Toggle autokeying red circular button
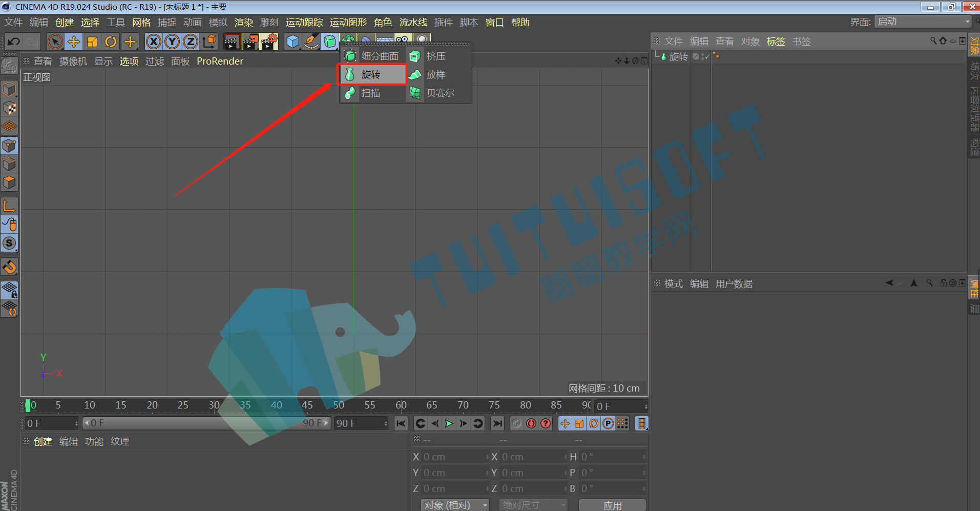Image resolution: width=980 pixels, height=511 pixels. pyautogui.click(x=531, y=423)
